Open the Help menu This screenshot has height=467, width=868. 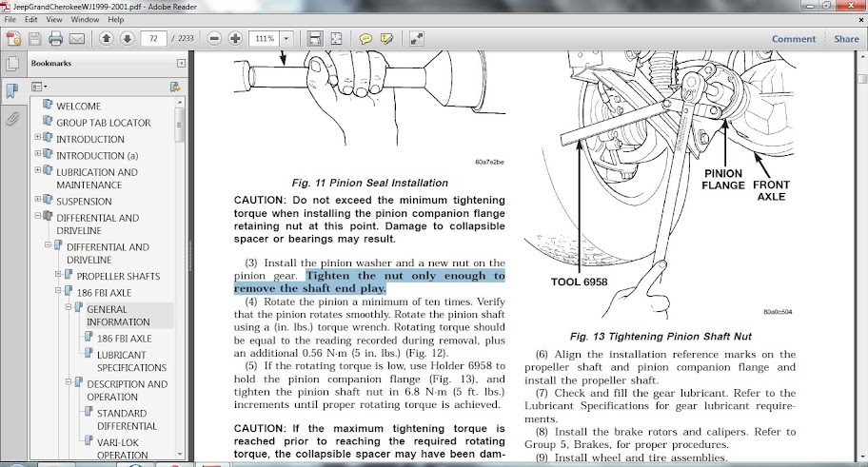(x=116, y=19)
